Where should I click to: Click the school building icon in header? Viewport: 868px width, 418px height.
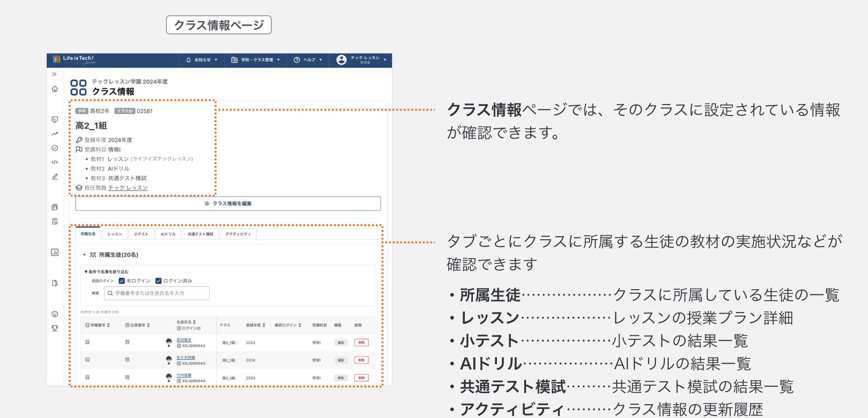(x=234, y=60)
